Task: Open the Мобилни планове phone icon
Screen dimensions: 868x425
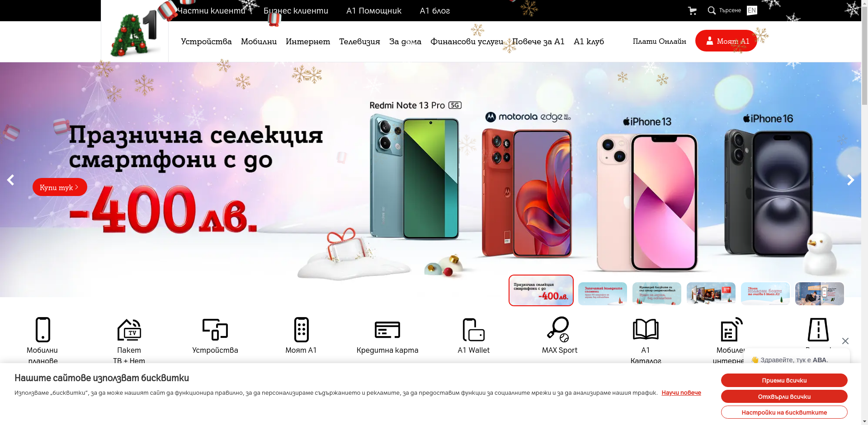Action: tap(43, 330)
